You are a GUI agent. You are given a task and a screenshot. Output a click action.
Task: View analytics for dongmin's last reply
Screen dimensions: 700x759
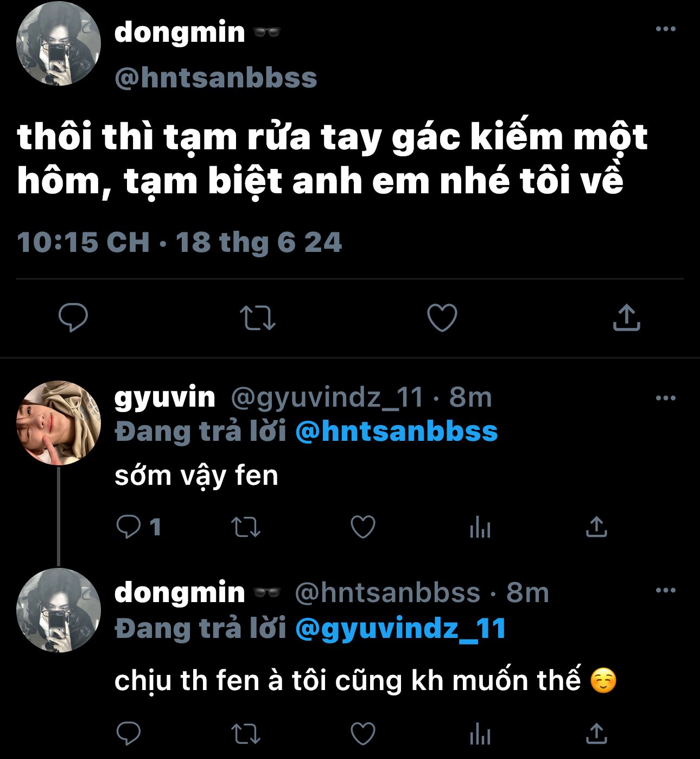[480, 733]
